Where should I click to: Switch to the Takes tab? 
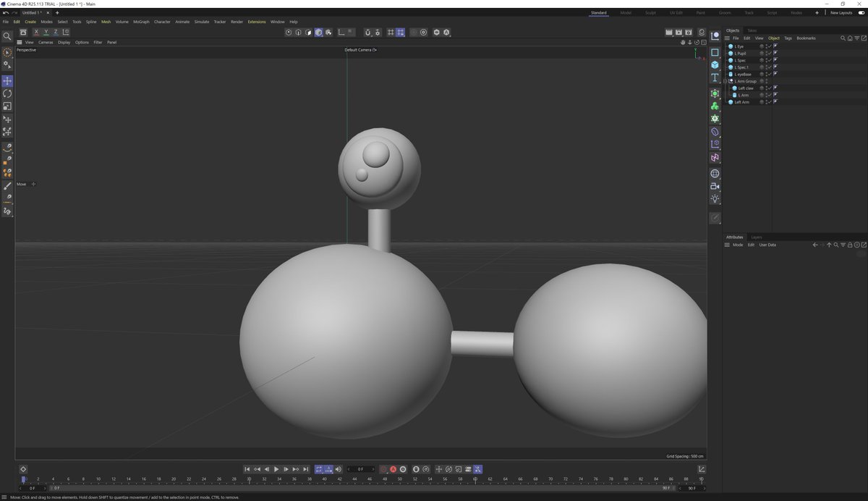click(752, 30)
